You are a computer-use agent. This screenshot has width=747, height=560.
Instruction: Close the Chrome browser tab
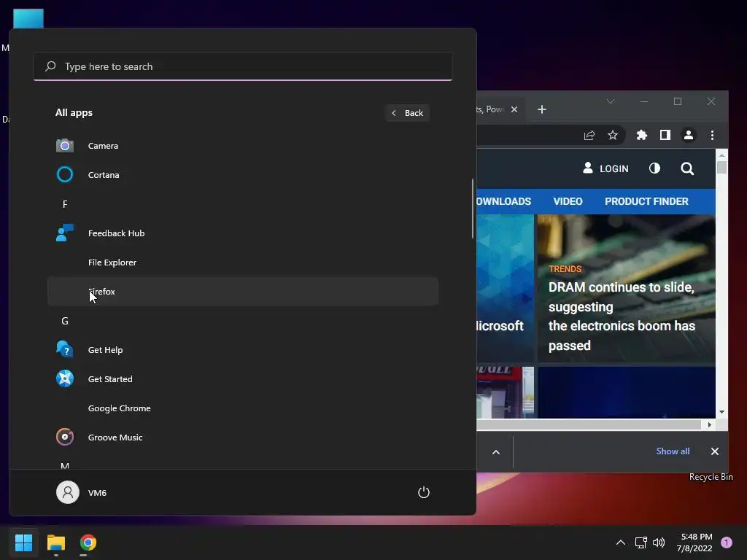click(514, 109)
